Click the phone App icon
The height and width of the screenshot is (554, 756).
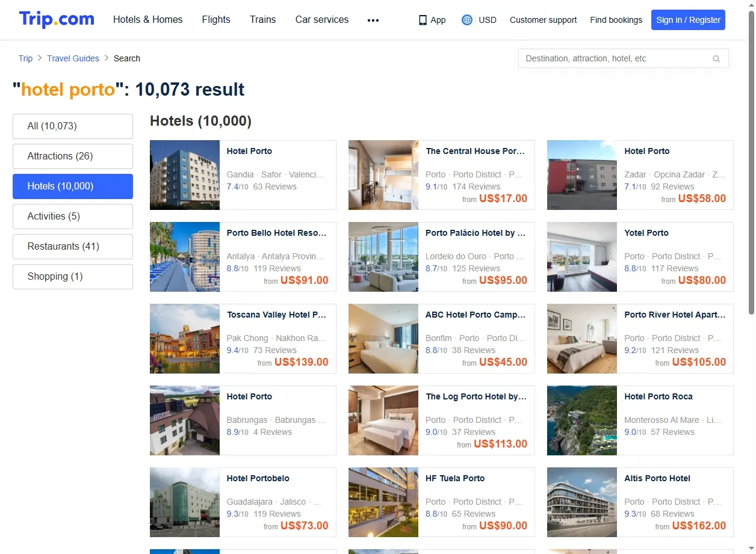[x=423, y=20]
